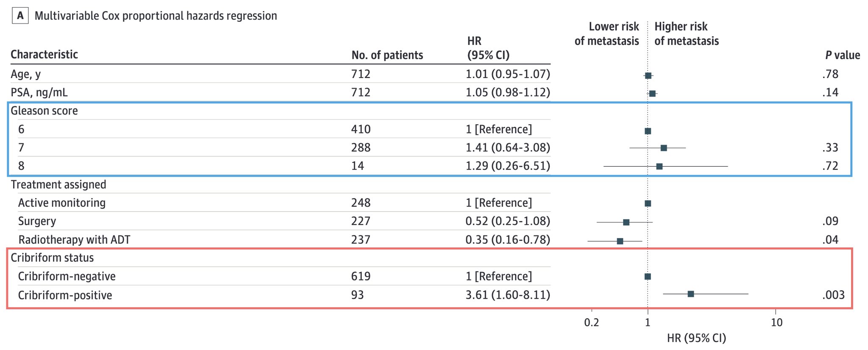Click the "P value" column header
Viewport: 868px width, 350px height.
tap(842, 55)
